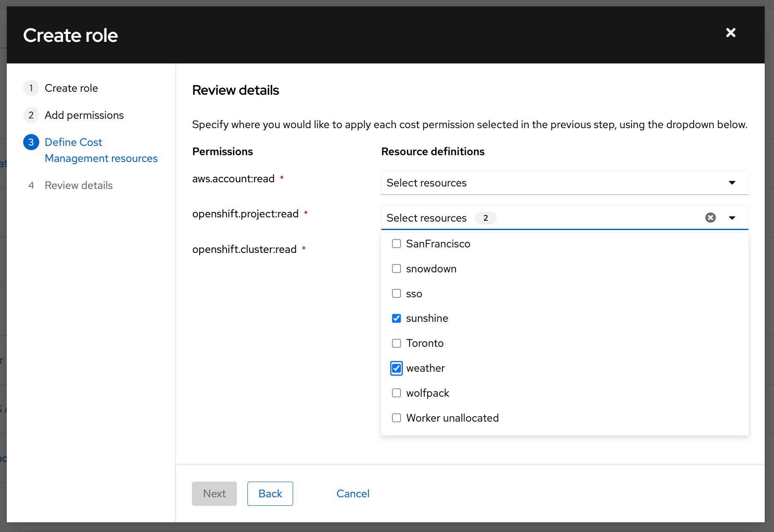The height and width of the screenshot is (532, 774).
Task: Select Define Cost Management resources step
Action: pyautogui.click(x=101, y=150)
